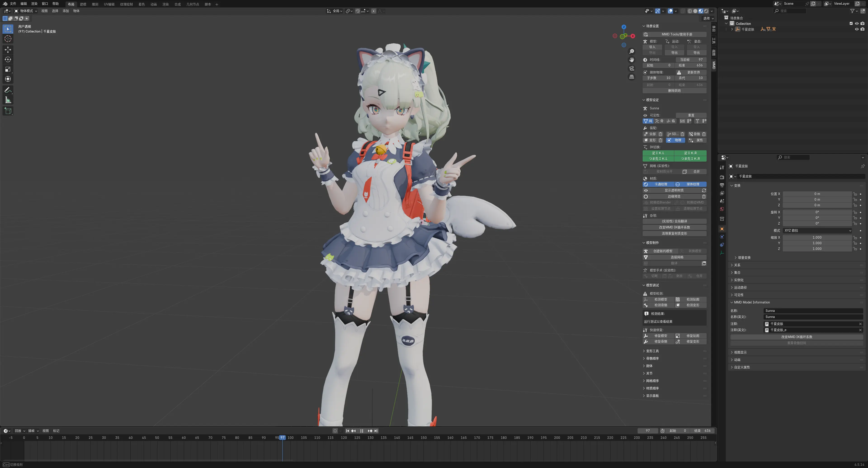Jump to the timeline's first frame
This screenshot has height=468, width=868.
347,431
